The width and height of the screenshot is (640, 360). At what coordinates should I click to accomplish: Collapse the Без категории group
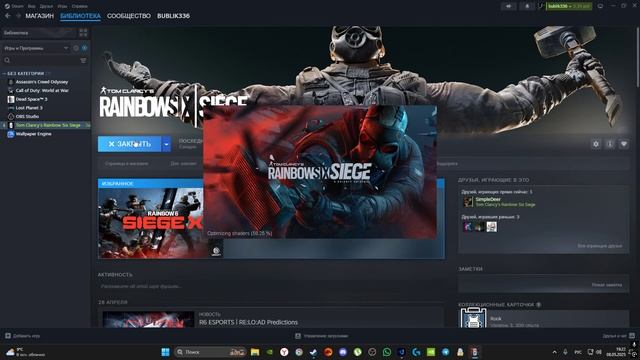point(25,73)
